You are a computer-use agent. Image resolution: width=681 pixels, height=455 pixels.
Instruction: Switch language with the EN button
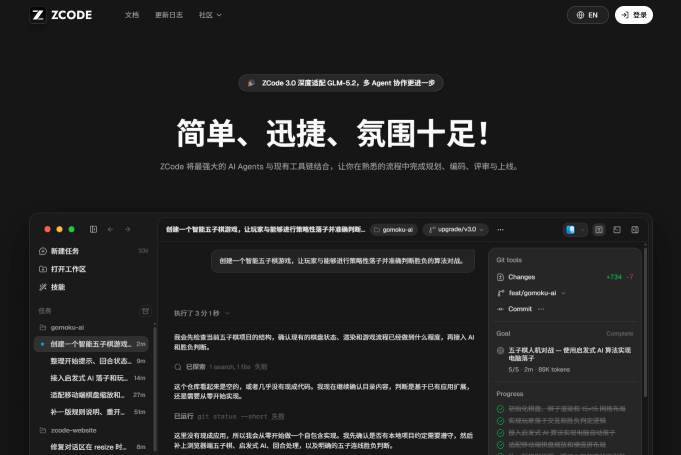pyautogui.click(x=587, y=15)
